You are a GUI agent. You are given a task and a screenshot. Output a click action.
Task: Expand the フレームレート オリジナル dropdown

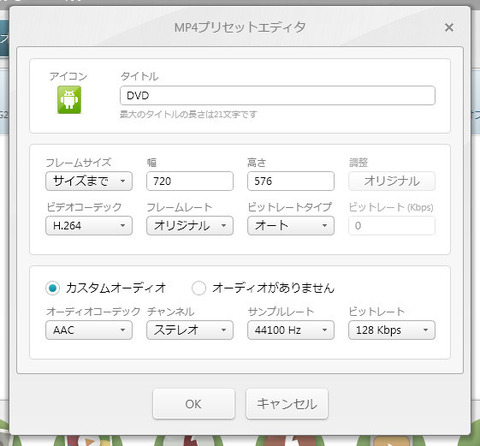pos(190,226)
